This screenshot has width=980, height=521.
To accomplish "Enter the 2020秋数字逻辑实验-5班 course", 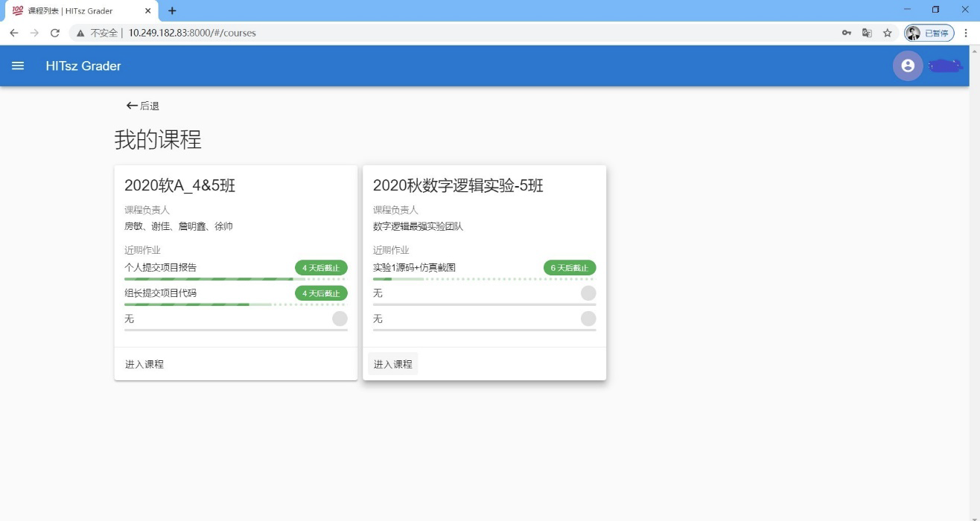I will (x=392, y=364).
